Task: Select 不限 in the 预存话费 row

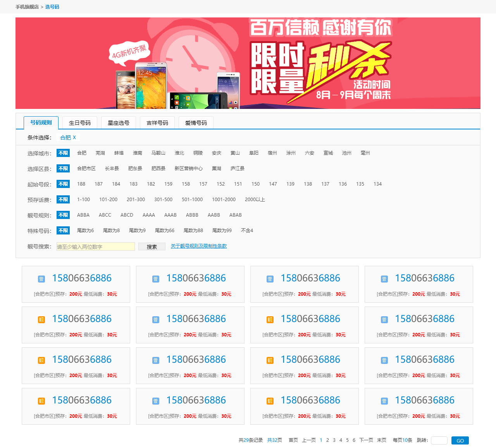Action: point(63,200)
